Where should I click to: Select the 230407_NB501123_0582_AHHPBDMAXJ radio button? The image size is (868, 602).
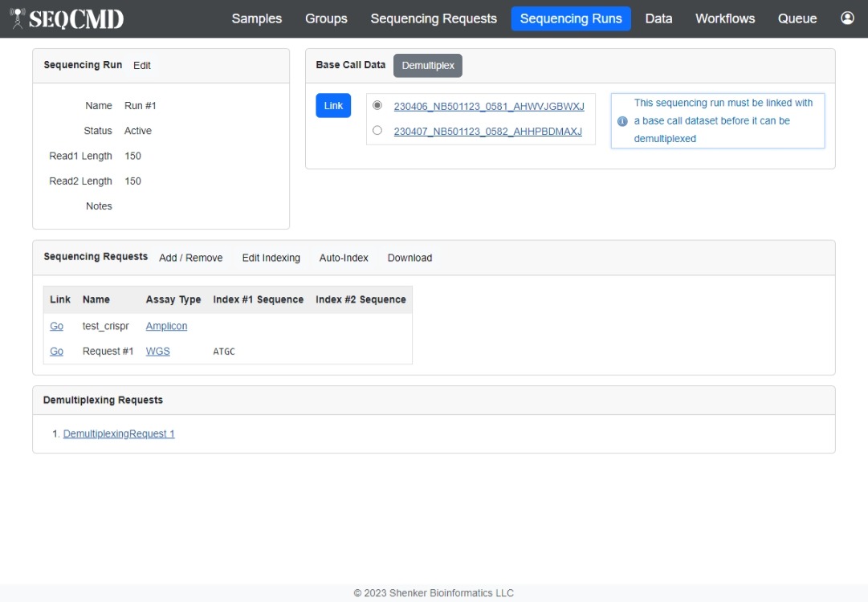pyautogui.click(x=377, y=130)
